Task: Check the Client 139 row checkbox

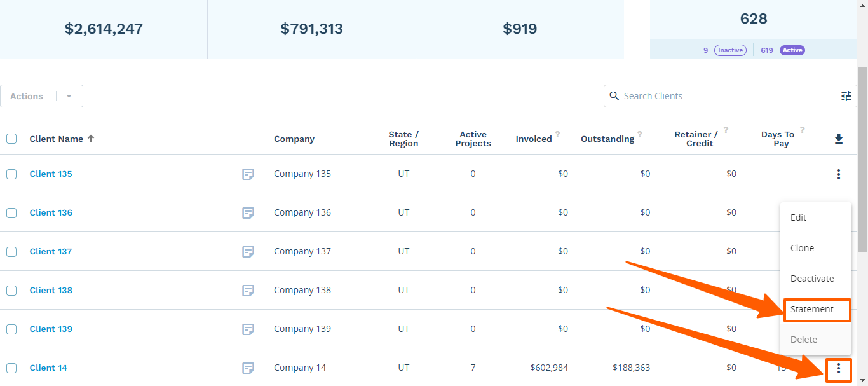Action: point(11,329)
